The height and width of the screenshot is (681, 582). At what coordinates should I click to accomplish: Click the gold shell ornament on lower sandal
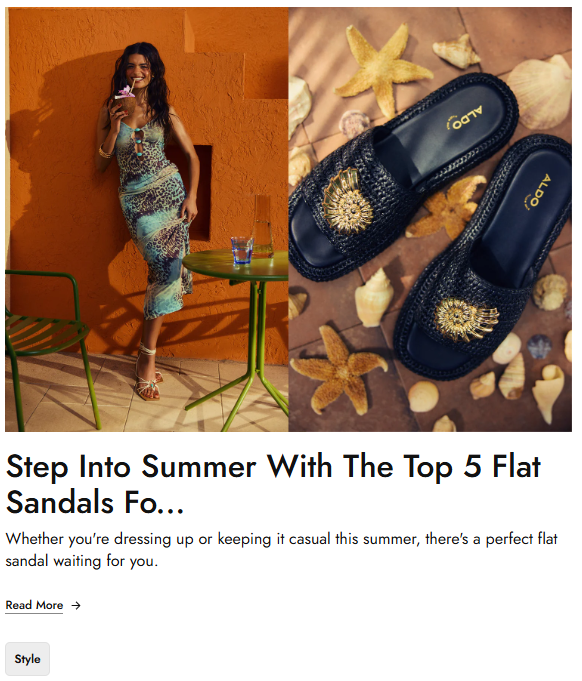[x=466, y=319]
